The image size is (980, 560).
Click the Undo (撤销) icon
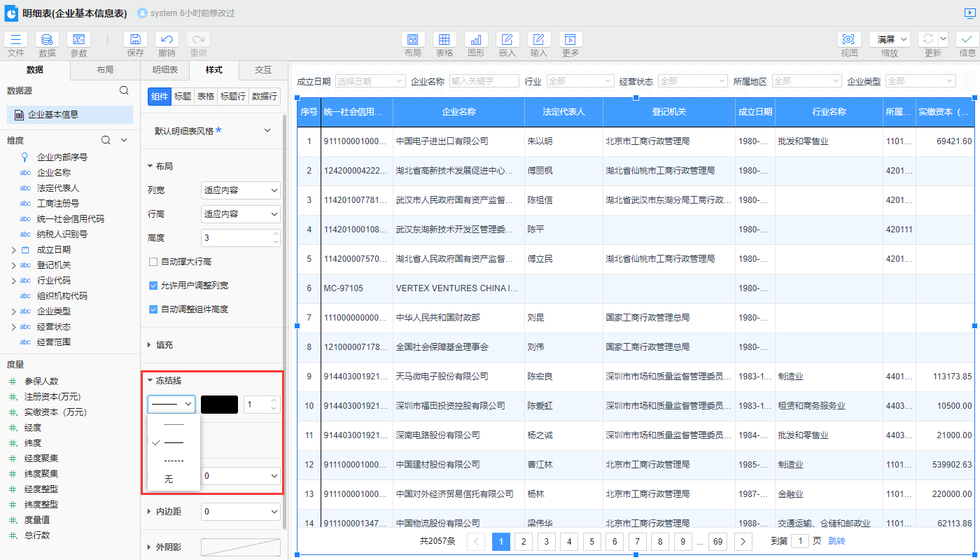coord(167,40)
